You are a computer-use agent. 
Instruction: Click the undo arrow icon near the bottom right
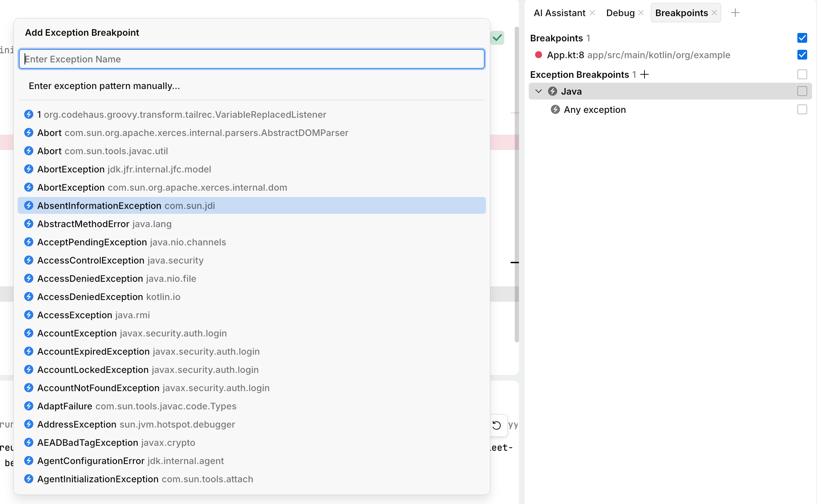pos(497,425)
